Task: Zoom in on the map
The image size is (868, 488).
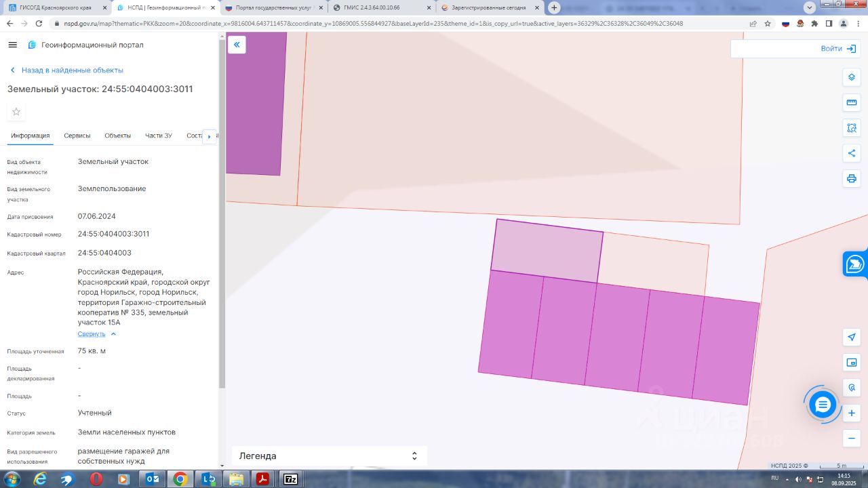Action: pos(852,413)
